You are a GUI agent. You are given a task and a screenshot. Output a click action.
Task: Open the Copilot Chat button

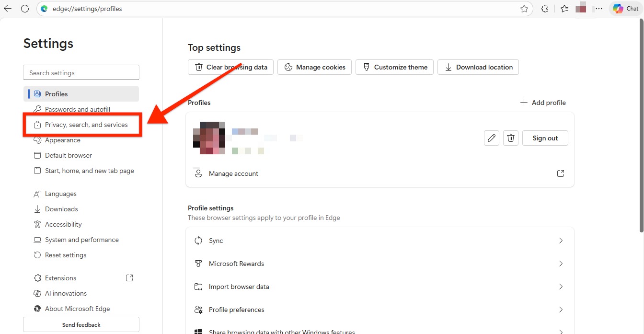tap(626, 9)
